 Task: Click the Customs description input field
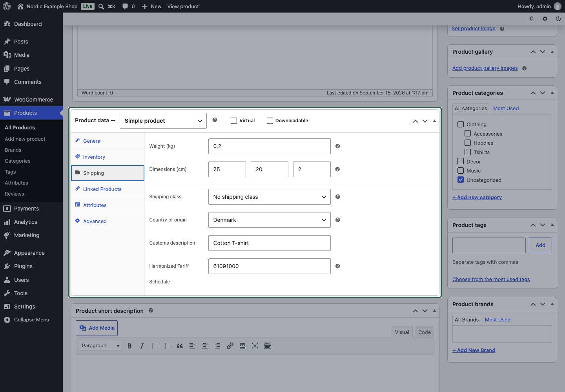pos(270,243)
